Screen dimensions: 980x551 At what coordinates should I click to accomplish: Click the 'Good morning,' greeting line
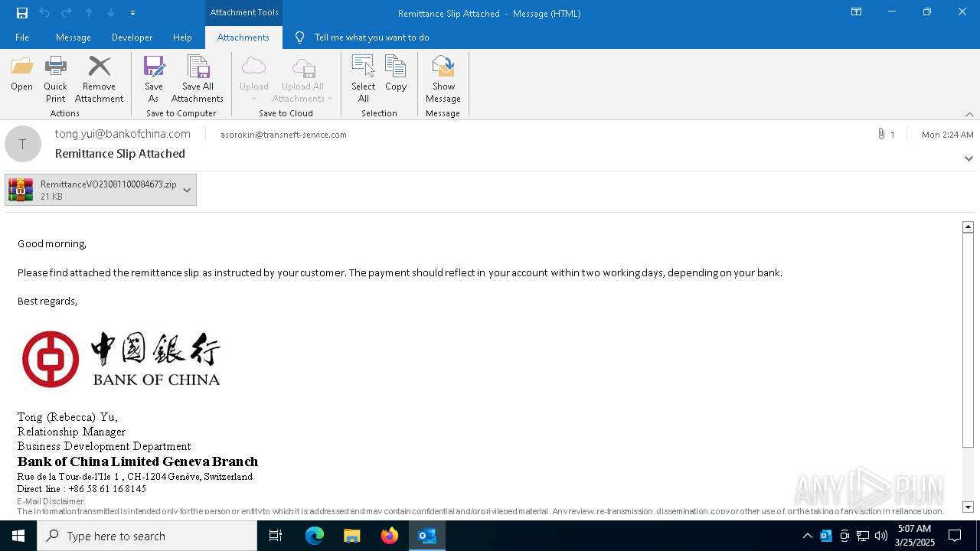52,243
